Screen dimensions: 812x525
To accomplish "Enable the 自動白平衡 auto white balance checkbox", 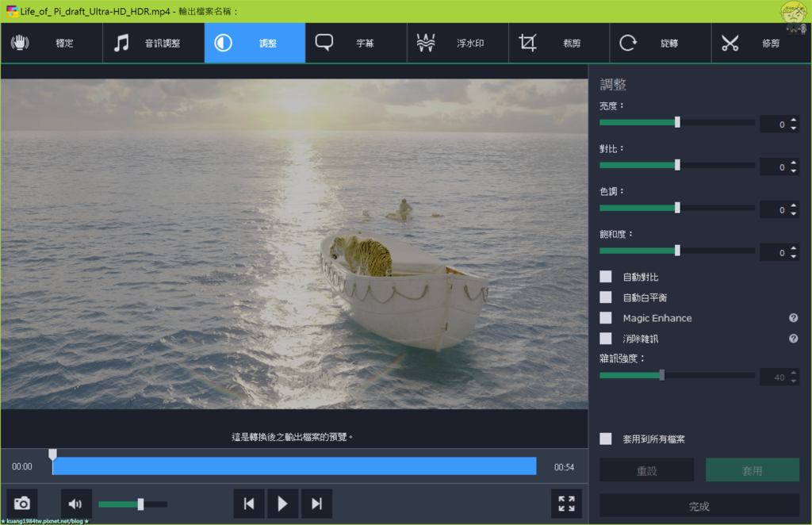I will coord(605,297).
